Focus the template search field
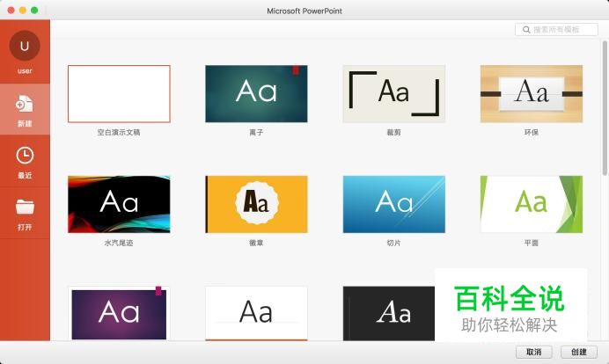This screenshot has height=364, width=609. click(x=556, y=30)
